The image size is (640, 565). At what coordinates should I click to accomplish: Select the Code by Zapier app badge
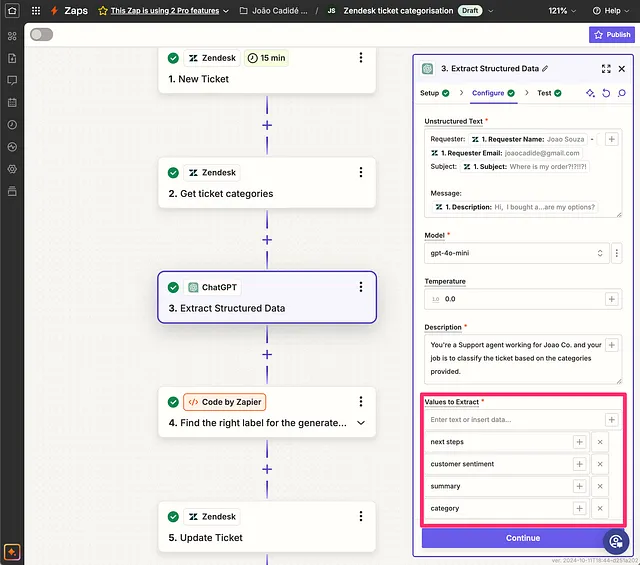point(224,402)
